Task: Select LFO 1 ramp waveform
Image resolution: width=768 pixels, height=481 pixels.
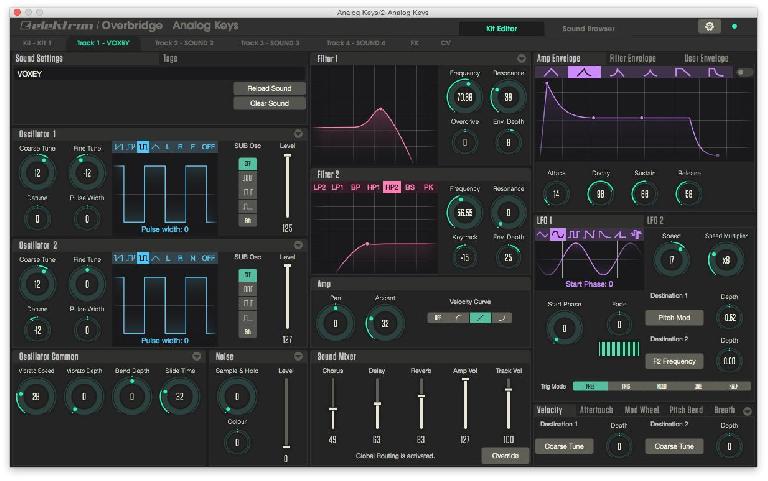Action: click(621, 235)
